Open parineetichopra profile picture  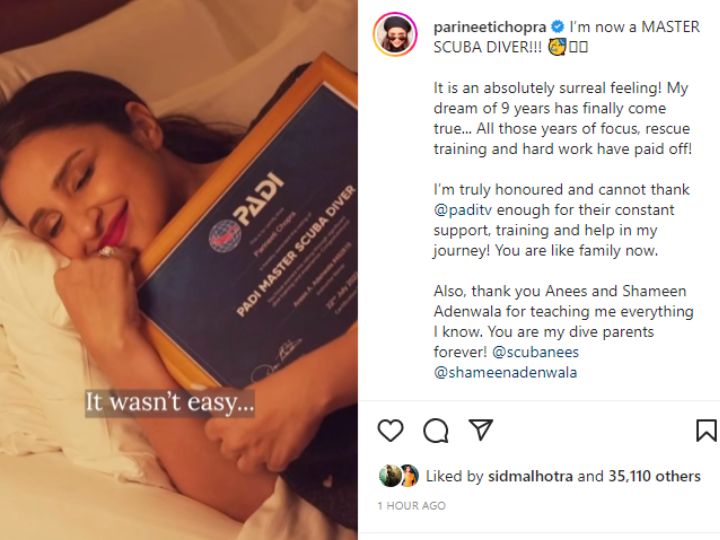[395, 35]
